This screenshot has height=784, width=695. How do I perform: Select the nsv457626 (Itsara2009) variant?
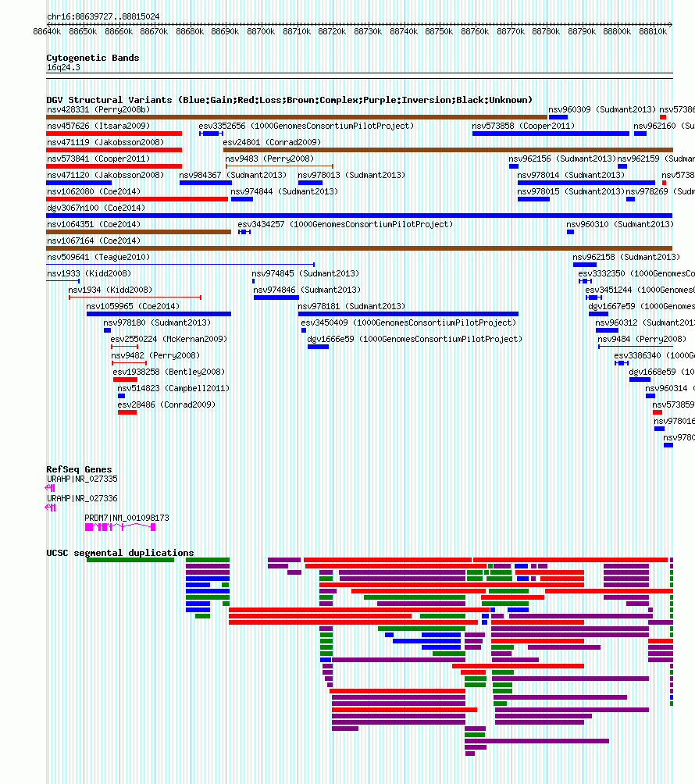(x=98, y=126)
